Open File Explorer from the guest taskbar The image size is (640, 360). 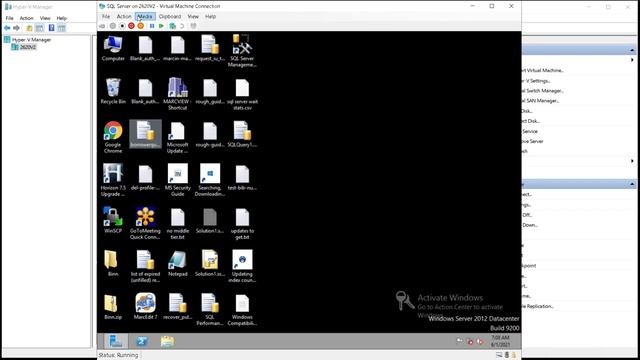pyautogui.click(x=167, y=341)
